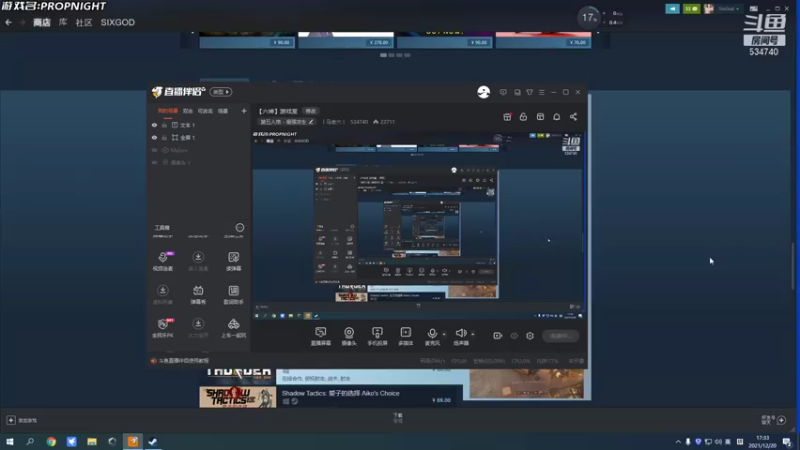Open the Steam announcements icon at top right

672,9
